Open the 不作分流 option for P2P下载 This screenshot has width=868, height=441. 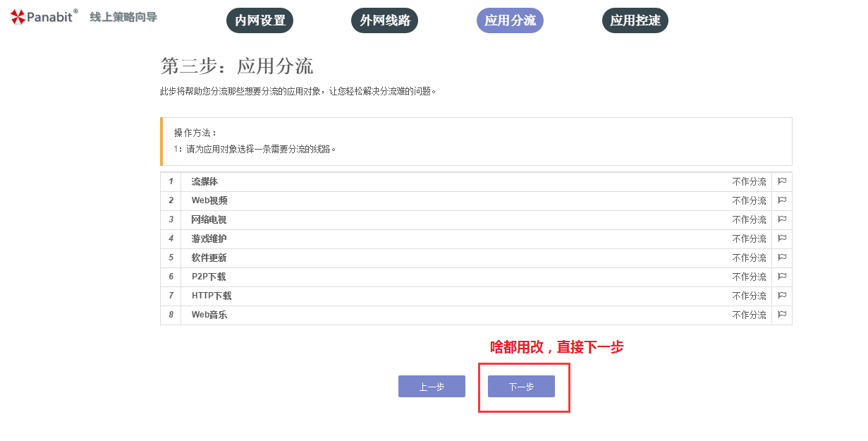pyautogui.click(x=749, y=277)
